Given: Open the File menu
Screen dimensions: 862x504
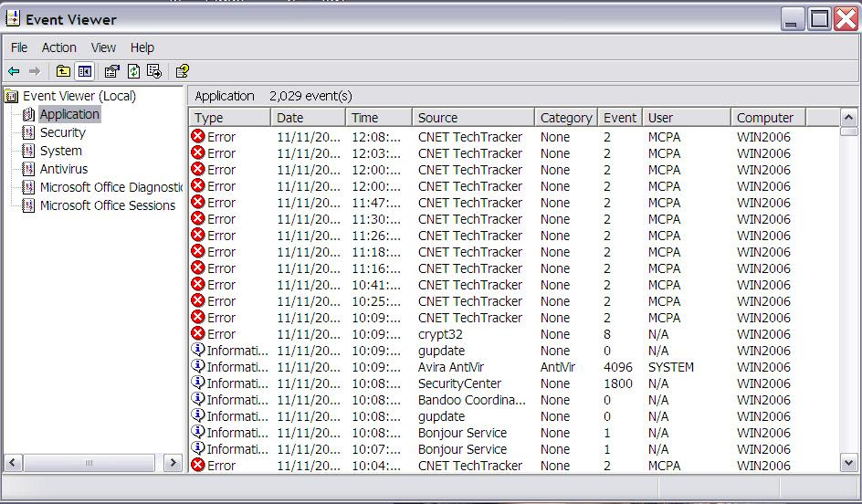Looking at the screenshot, I should 19,47.
